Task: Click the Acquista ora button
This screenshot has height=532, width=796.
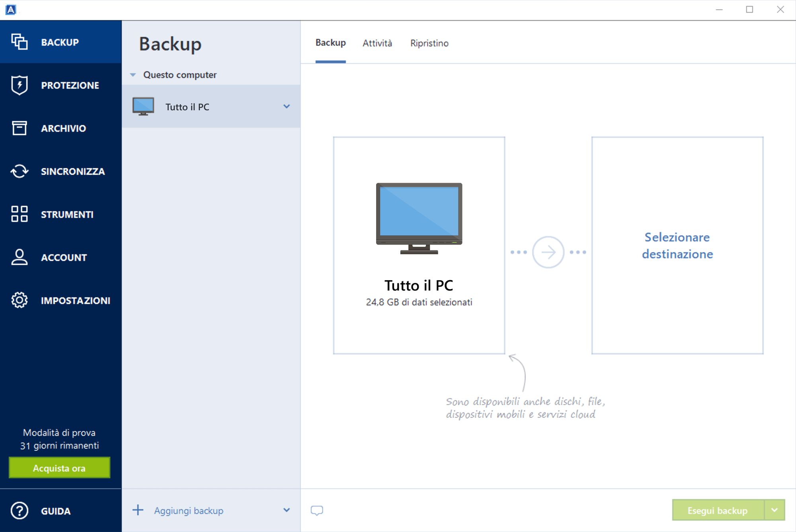Action: (59, 468)
